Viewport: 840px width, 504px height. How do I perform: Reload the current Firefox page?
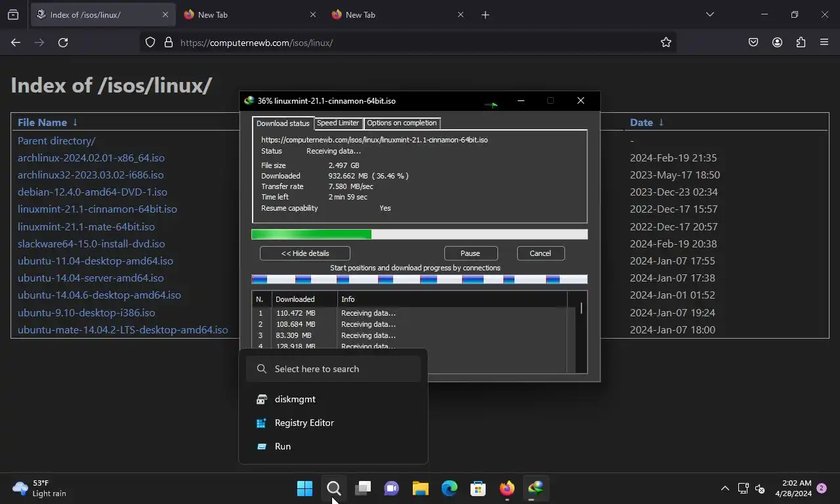63,43
